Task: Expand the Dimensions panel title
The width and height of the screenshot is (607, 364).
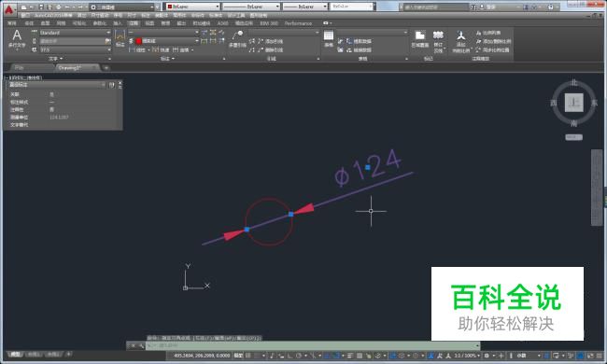Action: coord(167,59)
